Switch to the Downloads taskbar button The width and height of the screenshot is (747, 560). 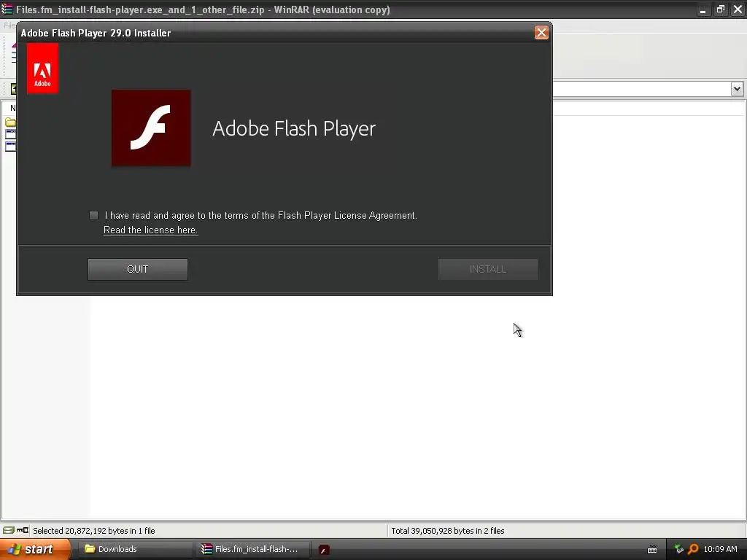point(135,550)
